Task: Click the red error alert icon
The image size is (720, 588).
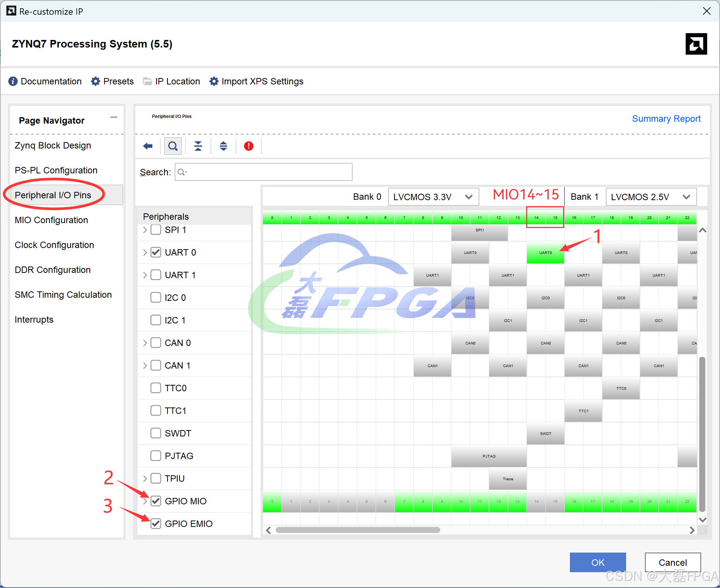Action: (x=249, y=146)
